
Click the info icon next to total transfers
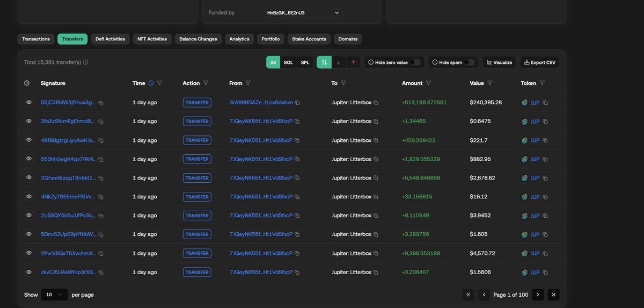[86, 62]
